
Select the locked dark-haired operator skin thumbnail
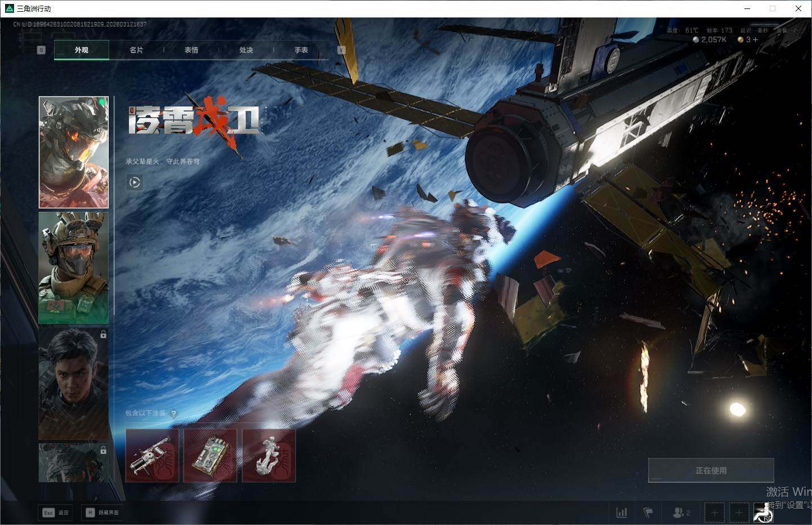[74, 384]
